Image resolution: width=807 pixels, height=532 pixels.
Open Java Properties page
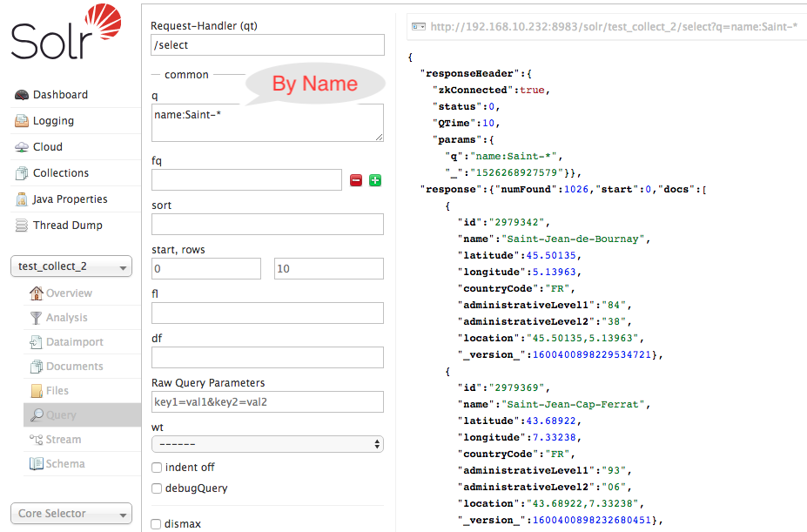point(70,199)
